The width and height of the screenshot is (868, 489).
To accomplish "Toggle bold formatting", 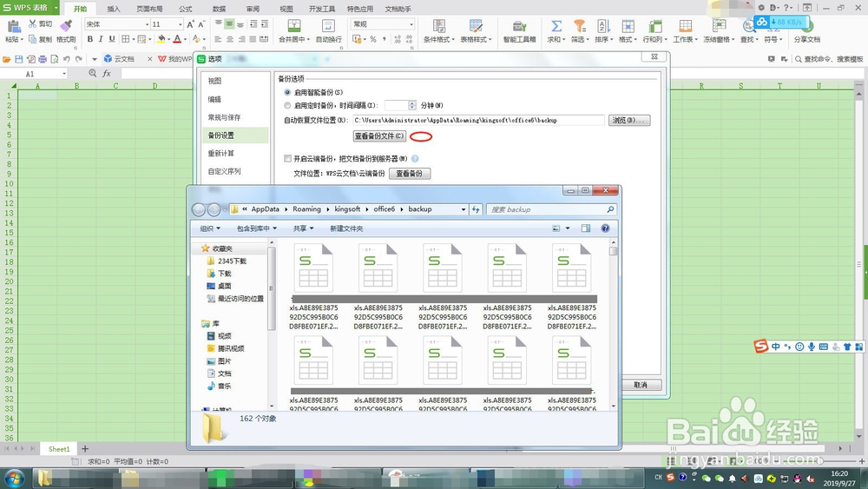I will pyautogui.click(x=90, y=39).
